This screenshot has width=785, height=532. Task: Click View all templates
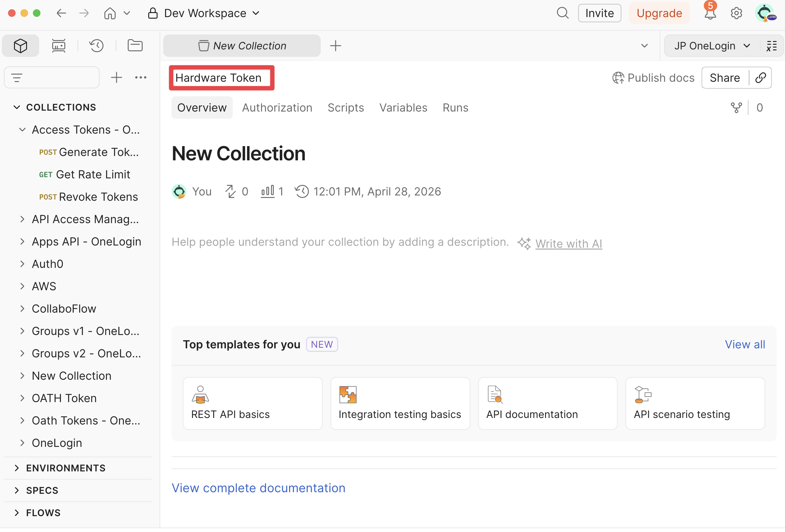(745, 345)
